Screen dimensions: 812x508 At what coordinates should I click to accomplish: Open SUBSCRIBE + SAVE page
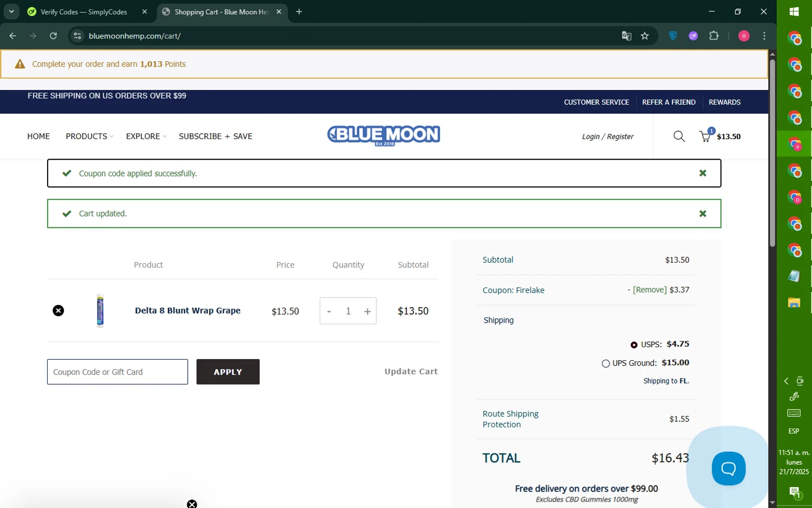coord(215,136)
